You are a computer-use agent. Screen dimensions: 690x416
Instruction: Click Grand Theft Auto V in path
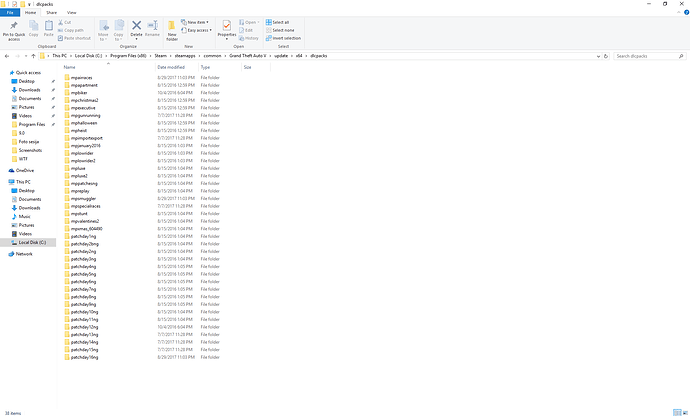click(x=248, y=56)
